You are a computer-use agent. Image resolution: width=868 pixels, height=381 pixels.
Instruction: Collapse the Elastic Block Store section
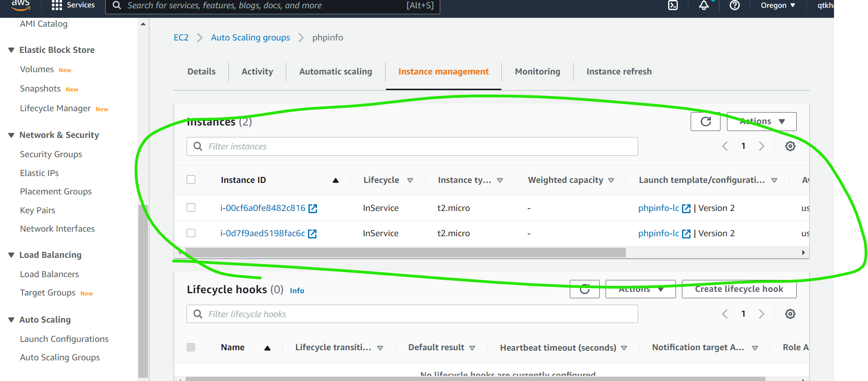(11, 50)
